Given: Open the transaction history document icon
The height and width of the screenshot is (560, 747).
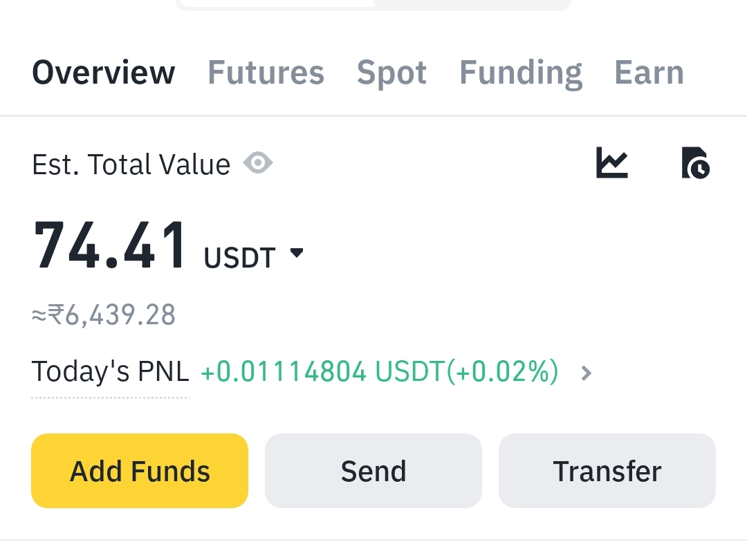Looking at the screenshot, I should 695,163.
